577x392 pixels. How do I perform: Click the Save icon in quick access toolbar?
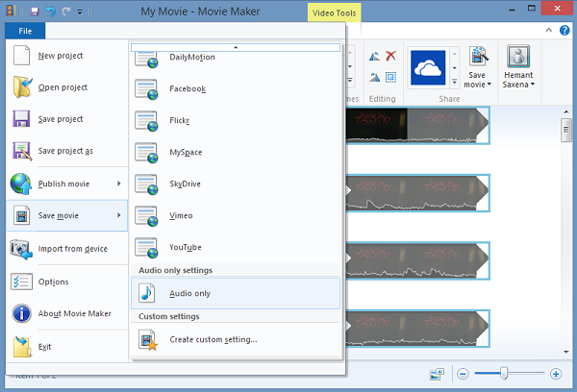click(35, 12)
